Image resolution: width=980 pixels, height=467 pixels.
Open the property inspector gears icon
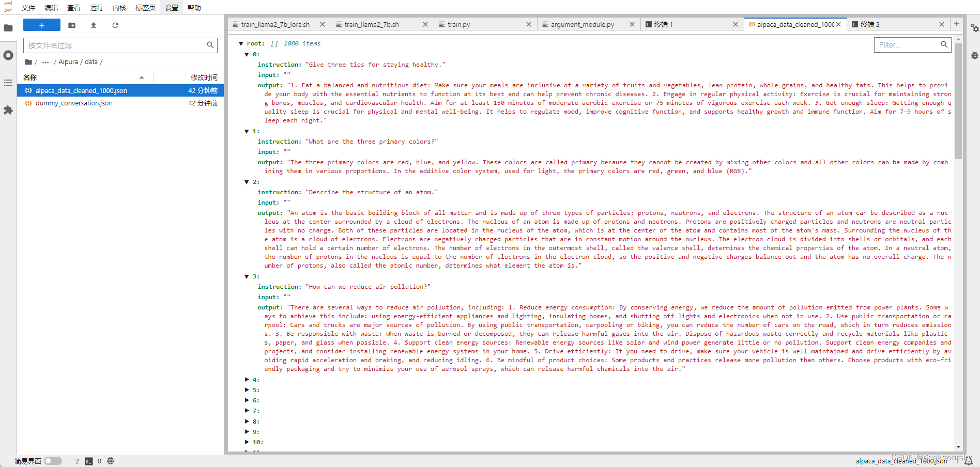(x=974, y=28)
